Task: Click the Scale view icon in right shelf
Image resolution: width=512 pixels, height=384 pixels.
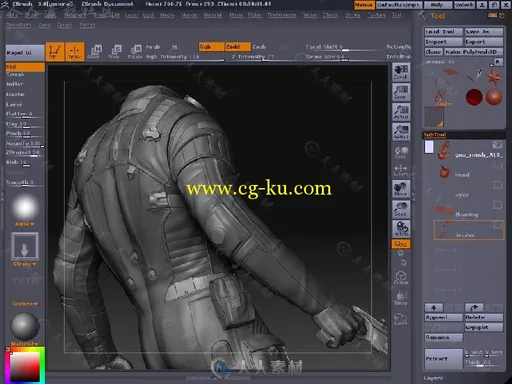Action: pos(401,209)
